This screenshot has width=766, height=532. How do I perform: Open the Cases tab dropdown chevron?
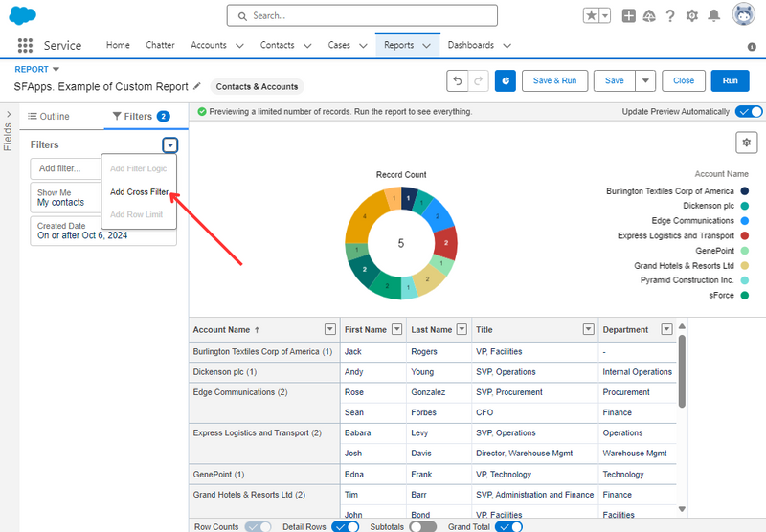click(x=363, y=46)
